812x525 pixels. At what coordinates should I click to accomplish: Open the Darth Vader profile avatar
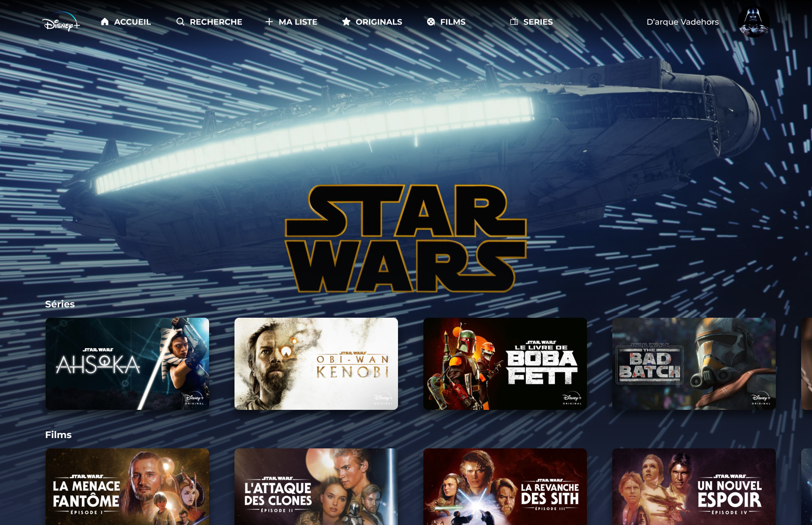coord(754,22)
